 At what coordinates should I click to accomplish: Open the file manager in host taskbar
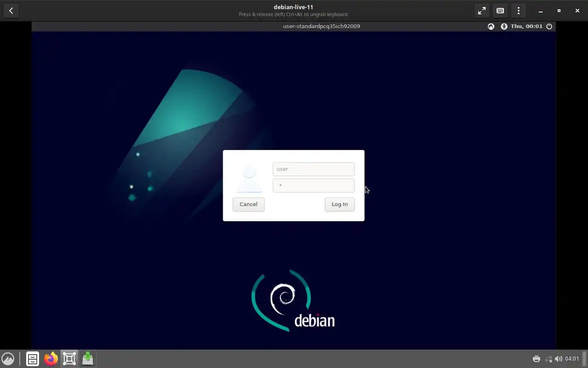pyautogui.click(x=33, y=359)
